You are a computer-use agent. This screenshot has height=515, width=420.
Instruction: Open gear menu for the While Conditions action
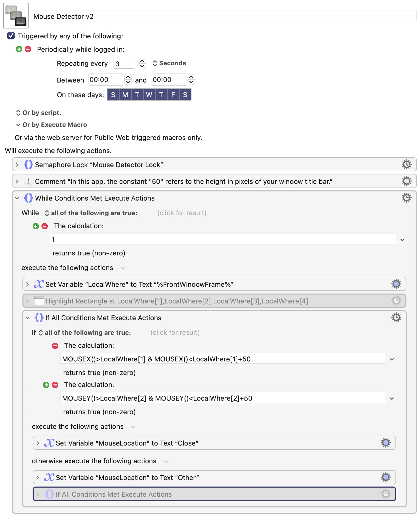click(406, 198)
